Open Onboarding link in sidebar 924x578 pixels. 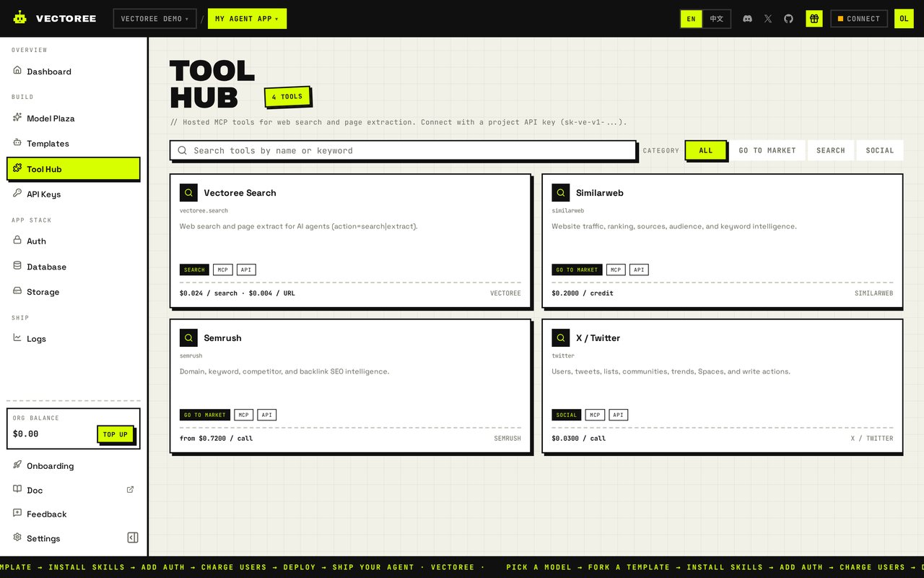tap(74, 466)
